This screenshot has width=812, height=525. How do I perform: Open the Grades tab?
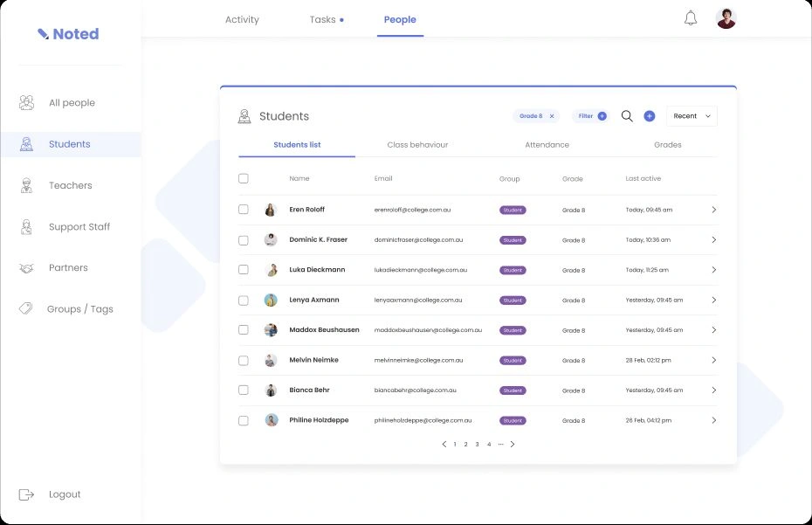668,145
